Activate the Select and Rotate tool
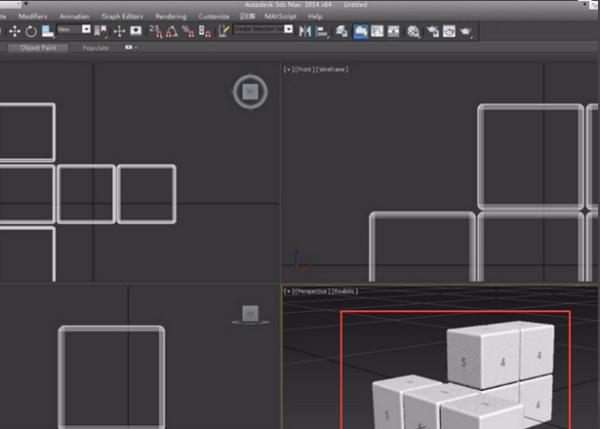This screenshot has width=600, height=429. point(32,31)
